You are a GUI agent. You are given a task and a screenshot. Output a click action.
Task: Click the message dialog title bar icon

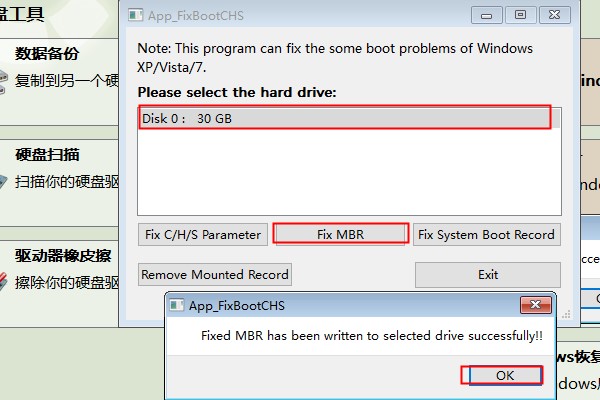(176, 305)
